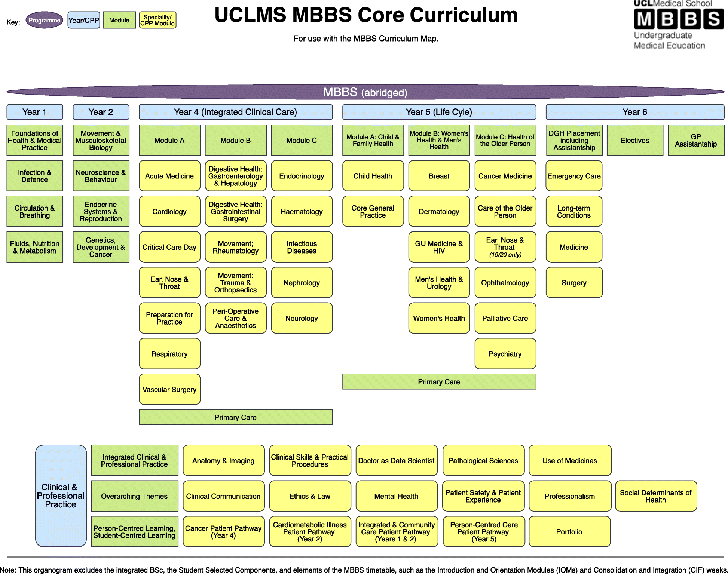Screen dimensions: 728x574
Task: Select Year 4 Module C box
Action: (302, 140)
